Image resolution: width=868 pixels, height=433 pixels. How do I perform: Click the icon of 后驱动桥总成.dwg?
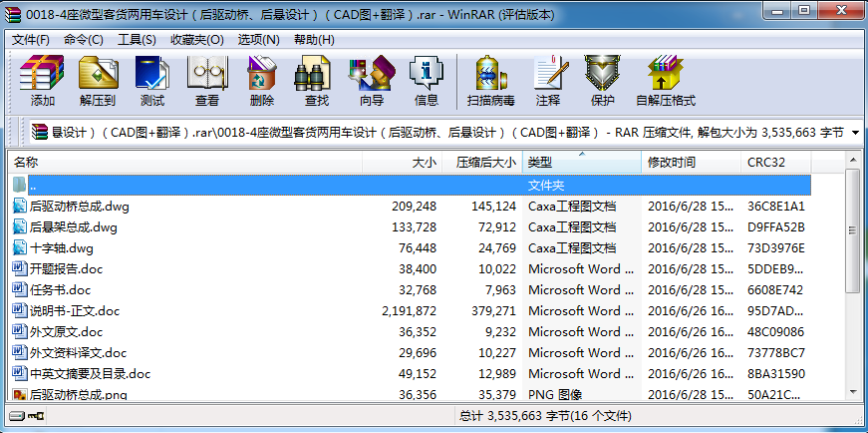[20, 207]
